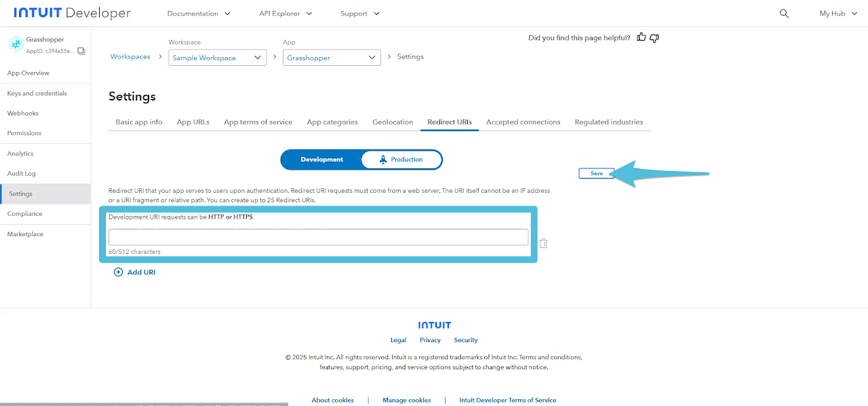Expand the Documentation menu
The height and width of the screenshot is (406, 868).
tap(199, 14)
